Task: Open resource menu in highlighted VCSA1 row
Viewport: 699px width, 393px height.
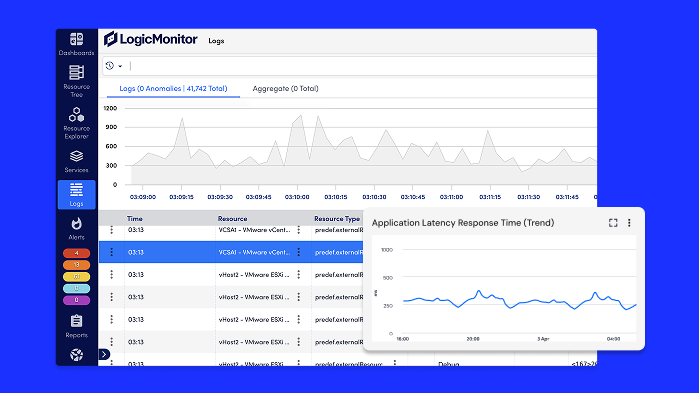Action: 299,252
